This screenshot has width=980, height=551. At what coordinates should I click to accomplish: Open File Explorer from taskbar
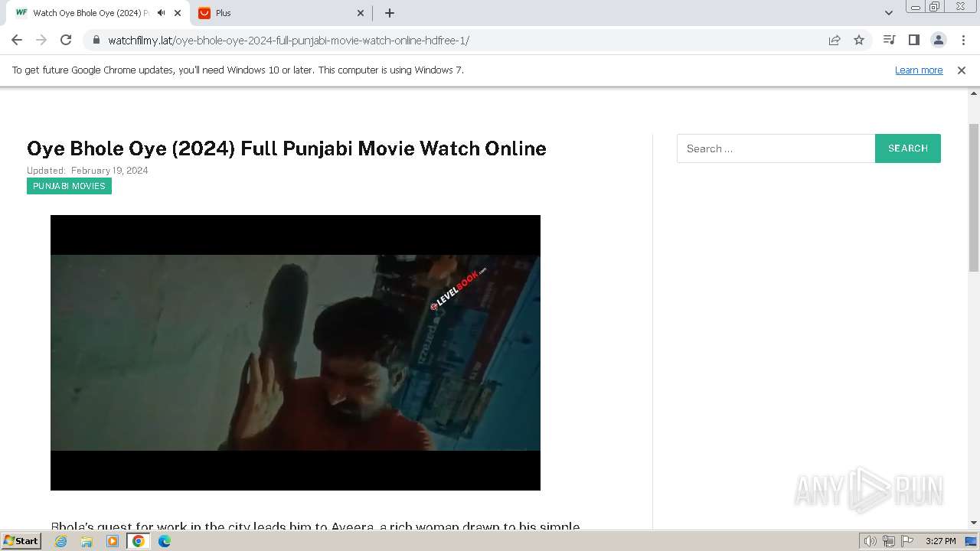point(87,541)
